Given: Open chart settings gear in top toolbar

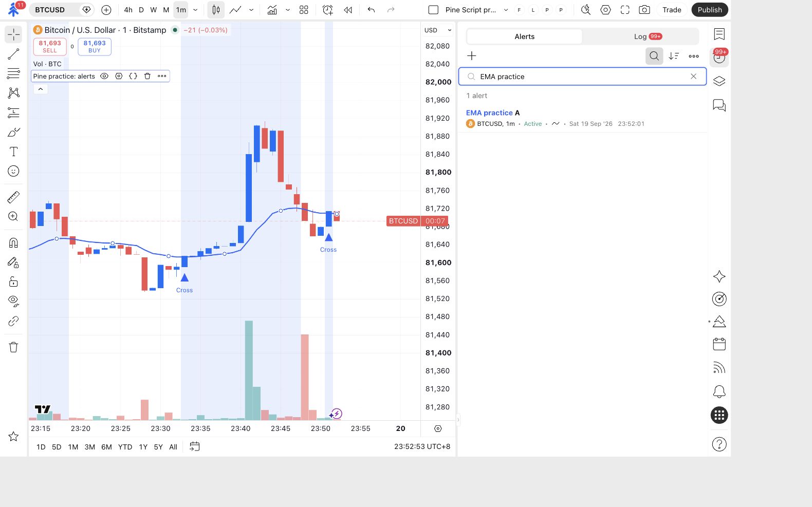Looking at the screenshot, I should click(605, 10).
